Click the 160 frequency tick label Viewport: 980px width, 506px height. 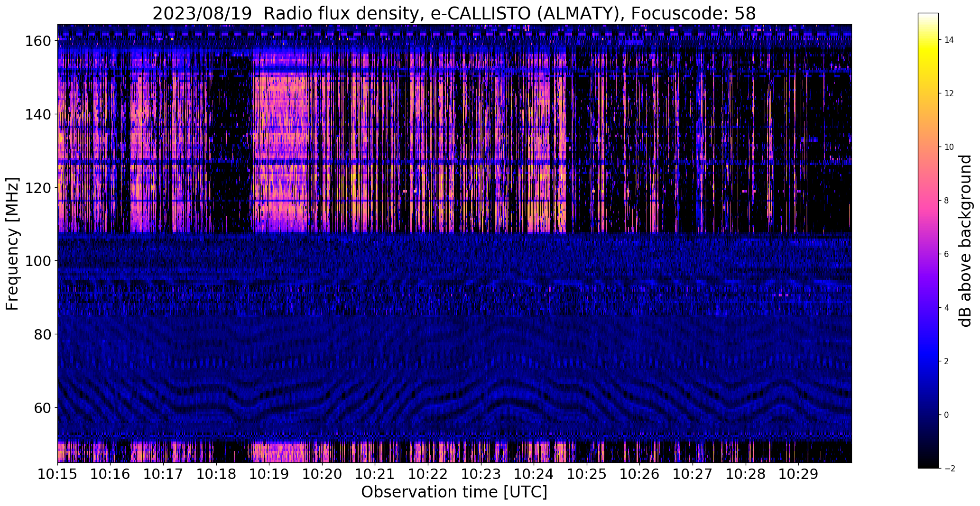click(x=38, y=41)
